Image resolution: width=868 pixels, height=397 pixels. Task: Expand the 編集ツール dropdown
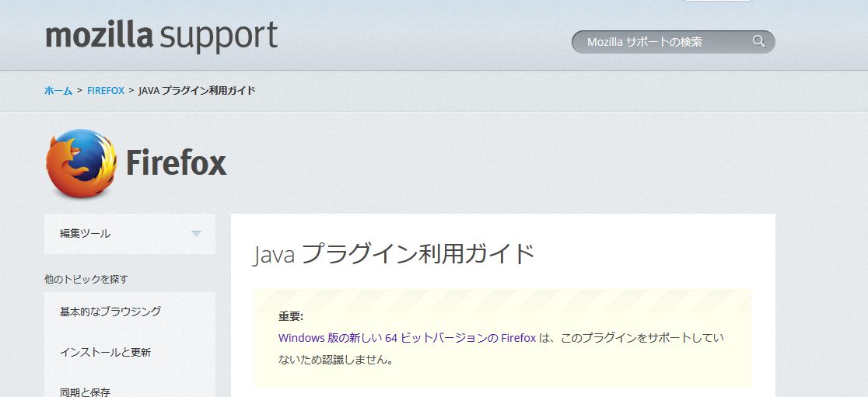coord(130,233)
